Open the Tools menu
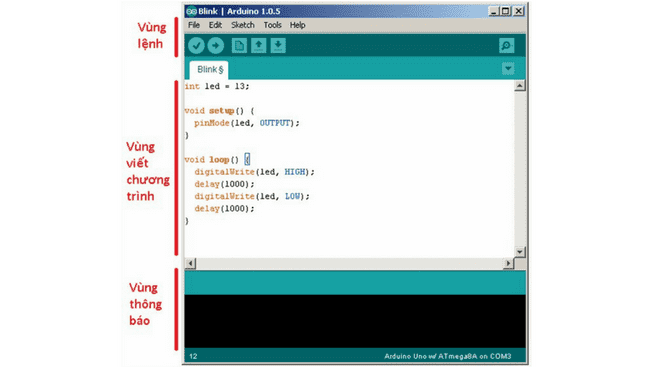 pyautogui.click(x=272, y=25)
